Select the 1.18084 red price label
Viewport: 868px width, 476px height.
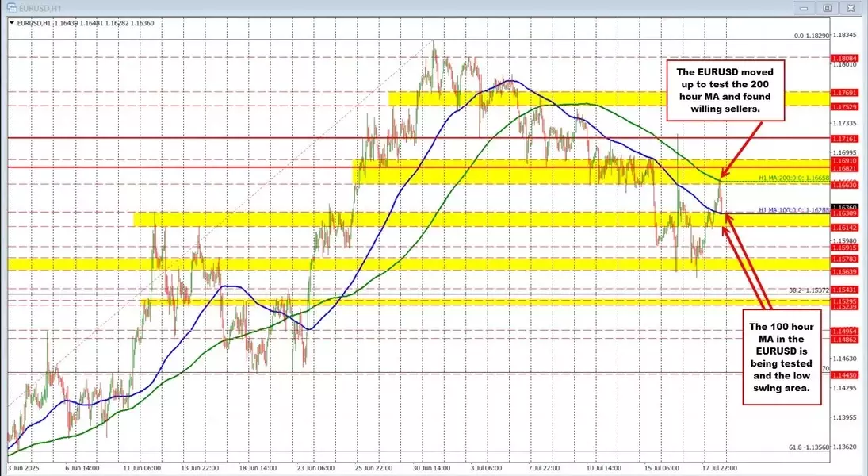click(845, 58)
